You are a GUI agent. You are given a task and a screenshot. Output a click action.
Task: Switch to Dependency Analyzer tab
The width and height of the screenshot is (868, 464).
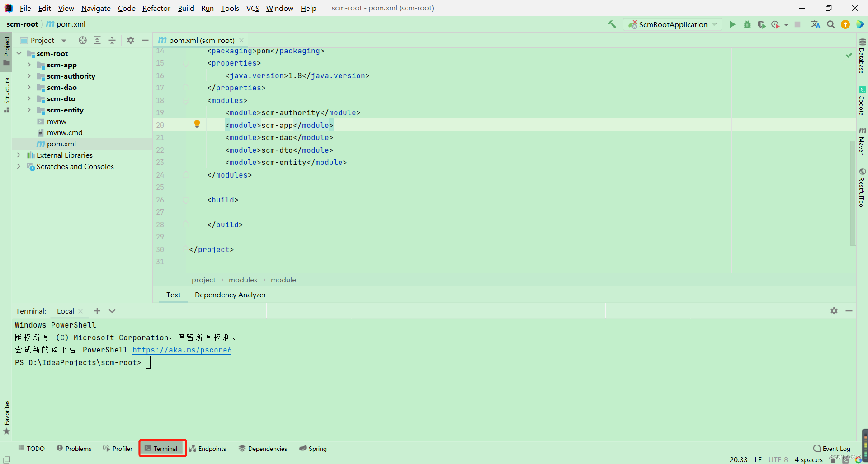point(231,295)
